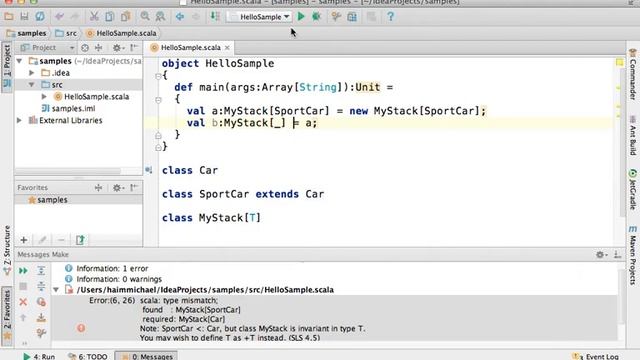Expand all messages icon

pos(41,271)
